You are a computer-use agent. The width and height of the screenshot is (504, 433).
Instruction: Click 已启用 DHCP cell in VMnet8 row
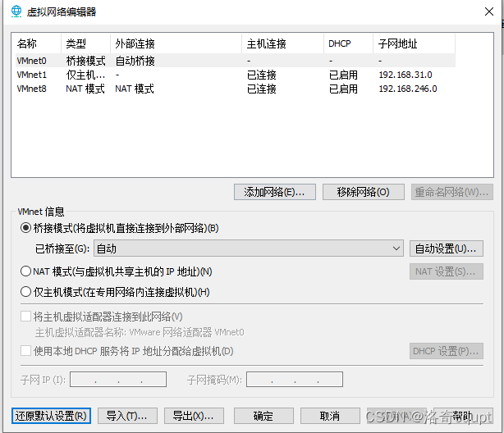343,89
